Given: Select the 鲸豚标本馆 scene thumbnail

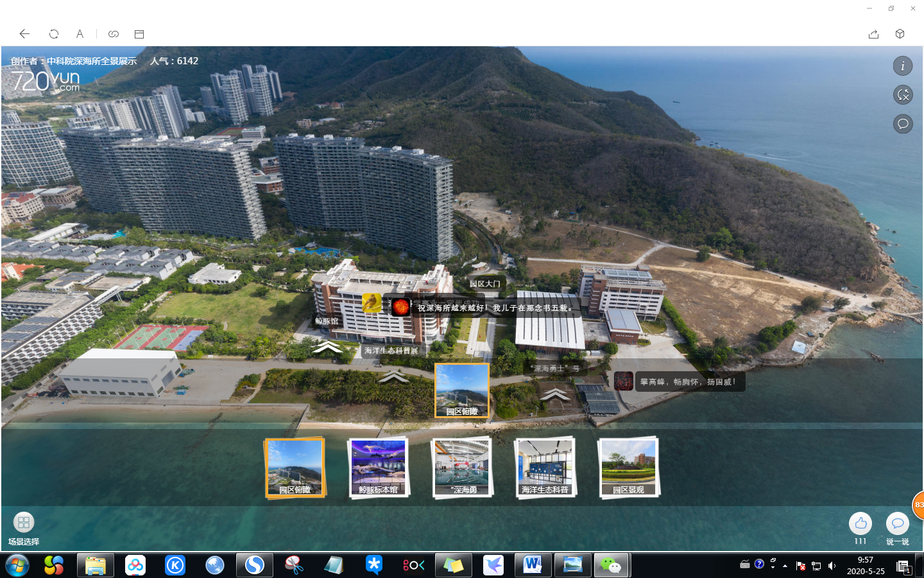Looking at the screenshot, I should pyautogui.click(x=378, y=468).
